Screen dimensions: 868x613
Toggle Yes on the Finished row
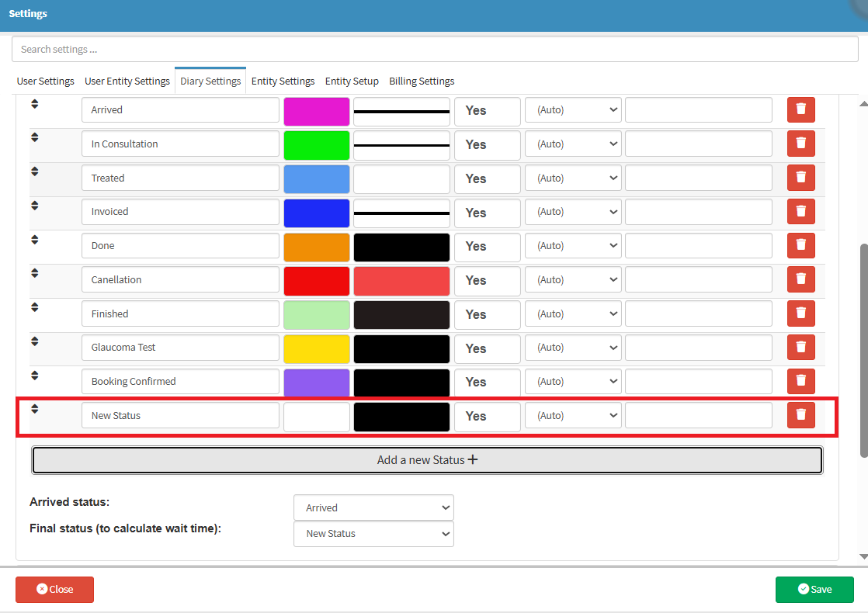[x=487, y=314]
